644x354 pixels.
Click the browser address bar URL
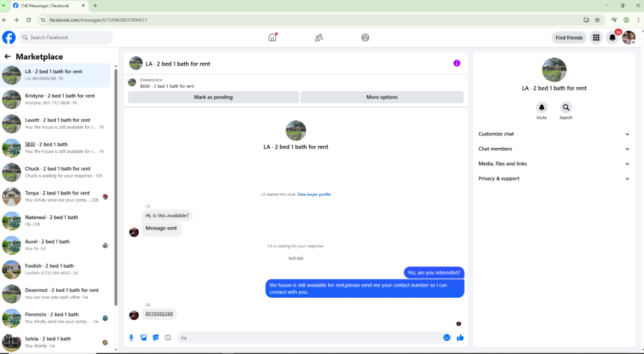click(98, 20)
